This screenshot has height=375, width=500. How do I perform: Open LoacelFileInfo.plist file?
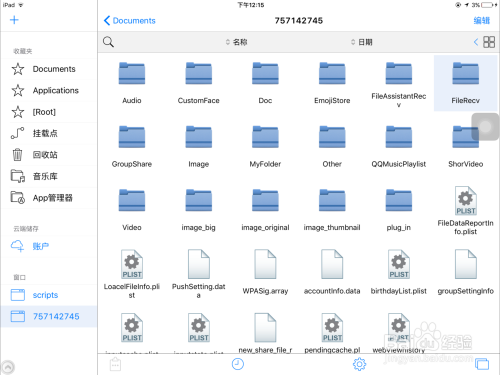132,274
